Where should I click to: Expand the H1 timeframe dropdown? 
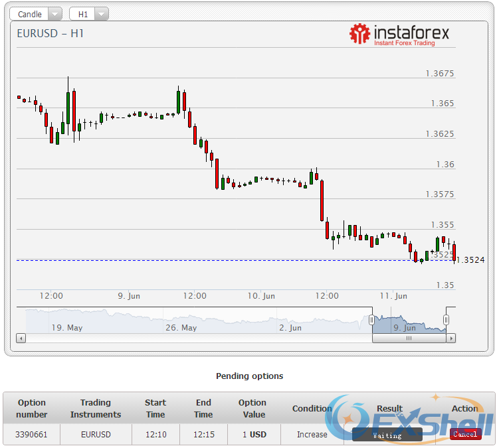(89, 14)
